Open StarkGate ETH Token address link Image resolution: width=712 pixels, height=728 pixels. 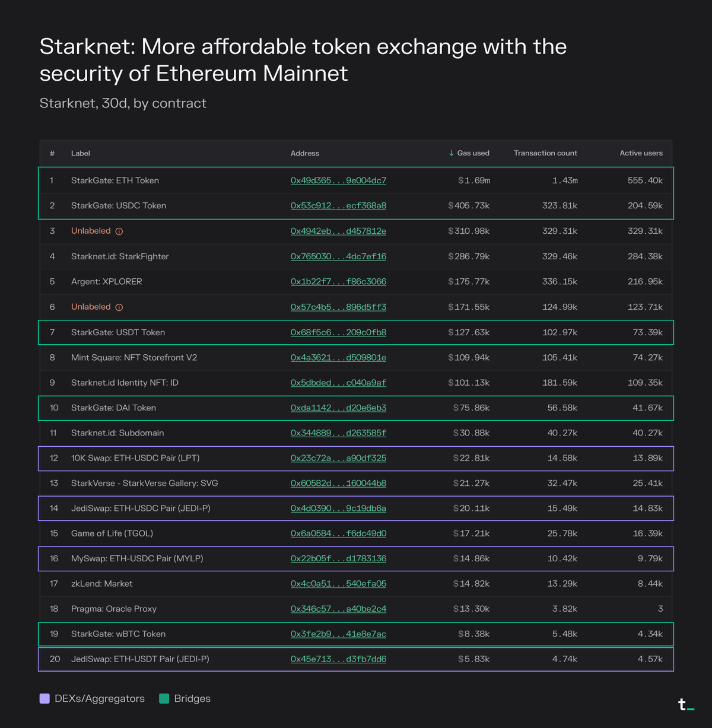coord(338,180)
